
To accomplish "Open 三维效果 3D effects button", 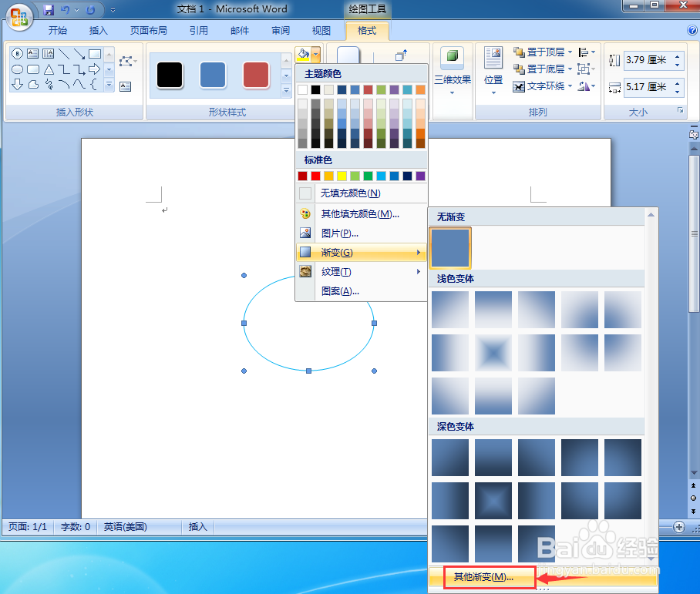I will [453, 70].
